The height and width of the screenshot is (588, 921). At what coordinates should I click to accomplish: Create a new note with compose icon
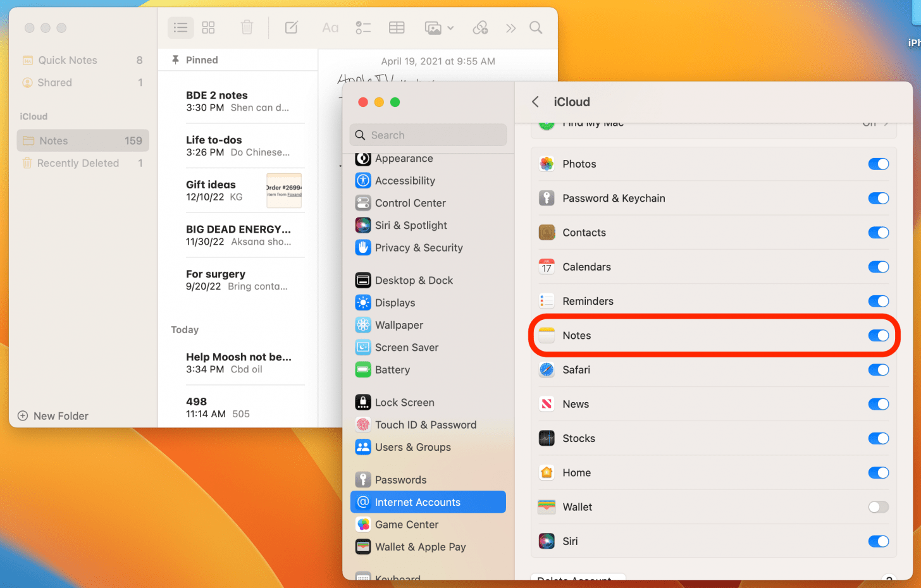292,28
